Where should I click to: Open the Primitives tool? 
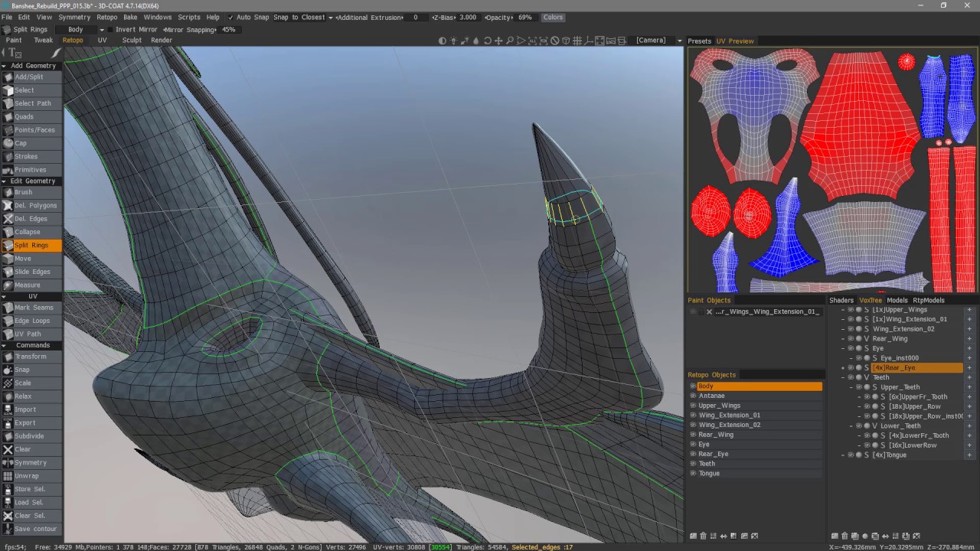click(x=31, y=170)
